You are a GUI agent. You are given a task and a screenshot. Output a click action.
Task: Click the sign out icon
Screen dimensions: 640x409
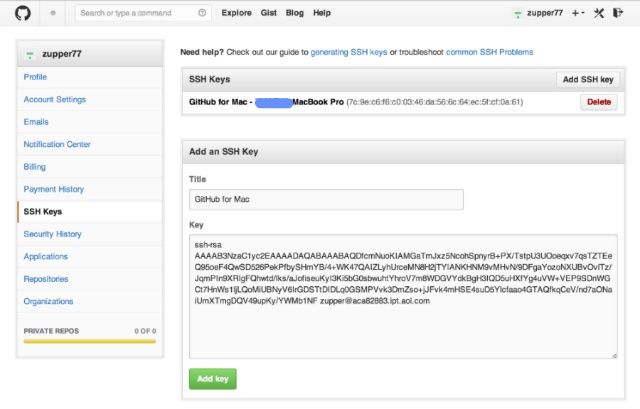pyautogui.click(x=618, y=13)
